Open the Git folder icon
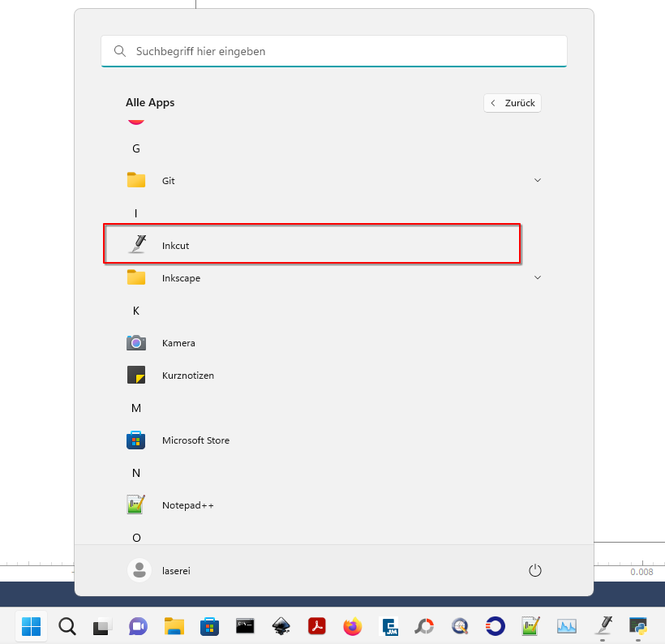This screenshot has height=644, width=665. coord(136,180)
